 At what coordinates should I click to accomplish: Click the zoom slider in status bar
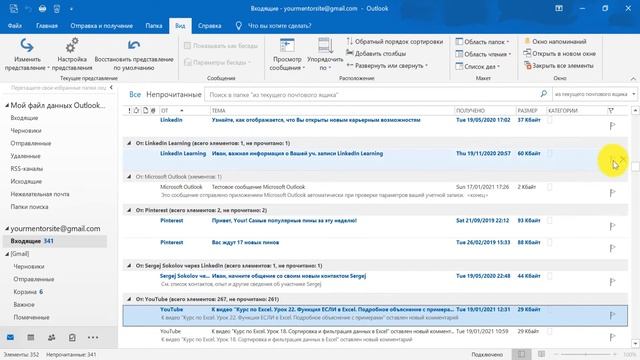click(x=586, y=354)
